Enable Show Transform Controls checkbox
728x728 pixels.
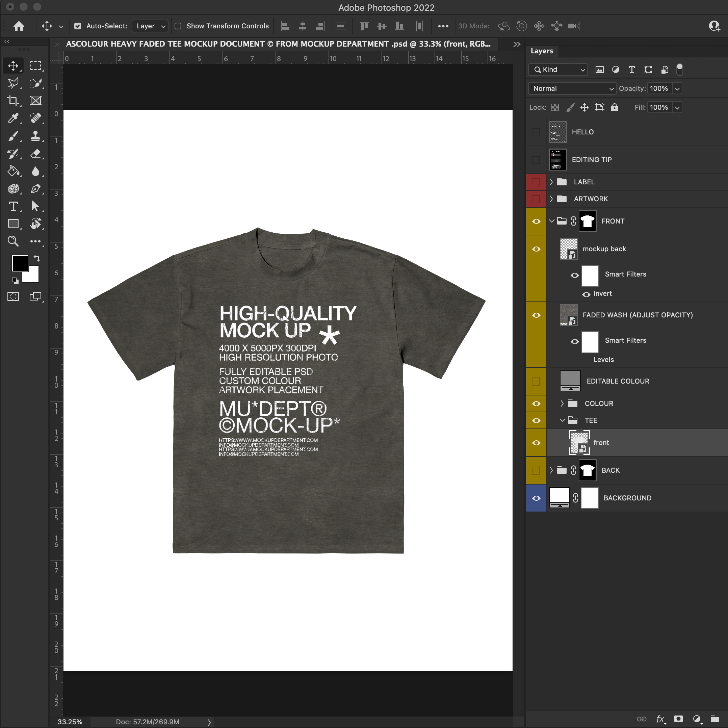click(178, 26)
